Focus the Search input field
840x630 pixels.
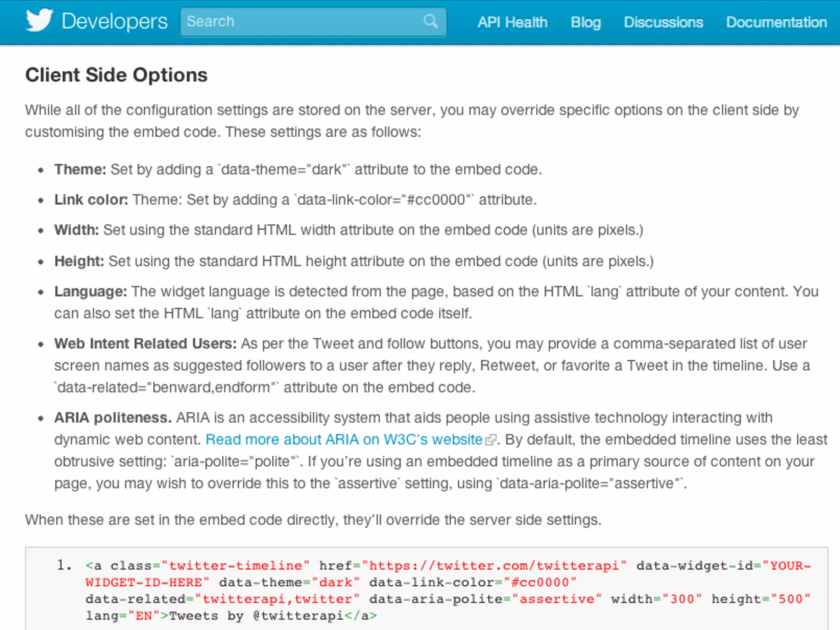pos(313,22)
